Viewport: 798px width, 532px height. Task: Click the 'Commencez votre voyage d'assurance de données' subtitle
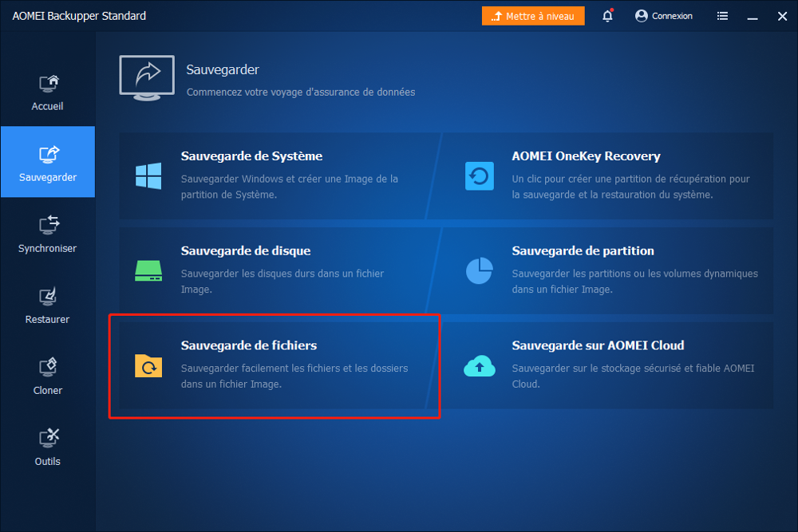(x=301, y=92)
